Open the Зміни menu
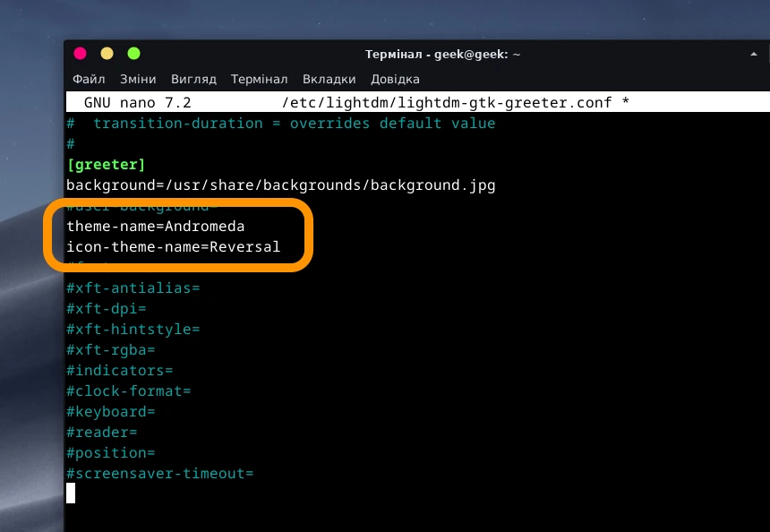 138,79
